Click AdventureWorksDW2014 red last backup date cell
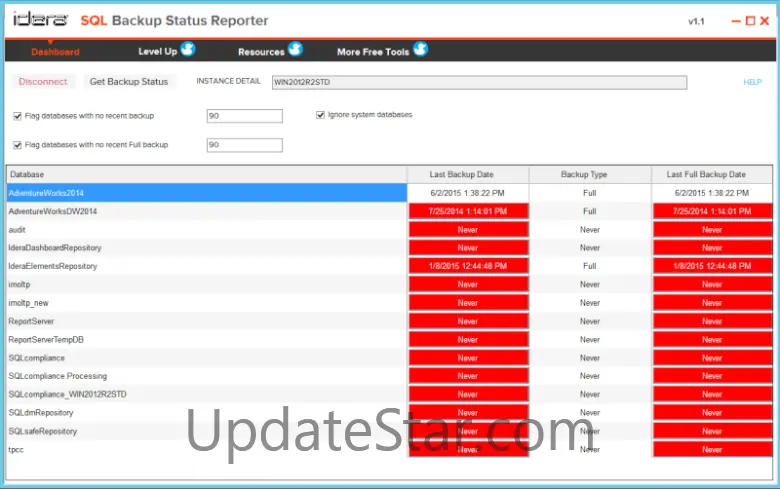780x489 pixels. tap(468, 211)
